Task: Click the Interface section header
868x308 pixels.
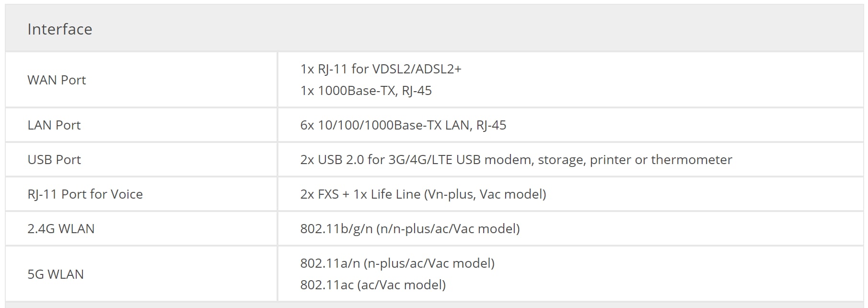Action: tap(60, 29)
